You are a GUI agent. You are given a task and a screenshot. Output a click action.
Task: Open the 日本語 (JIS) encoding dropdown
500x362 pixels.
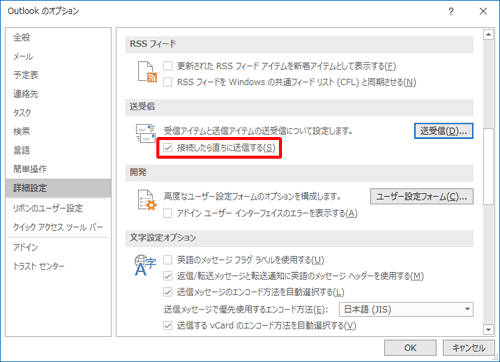[x=406, y=310]
